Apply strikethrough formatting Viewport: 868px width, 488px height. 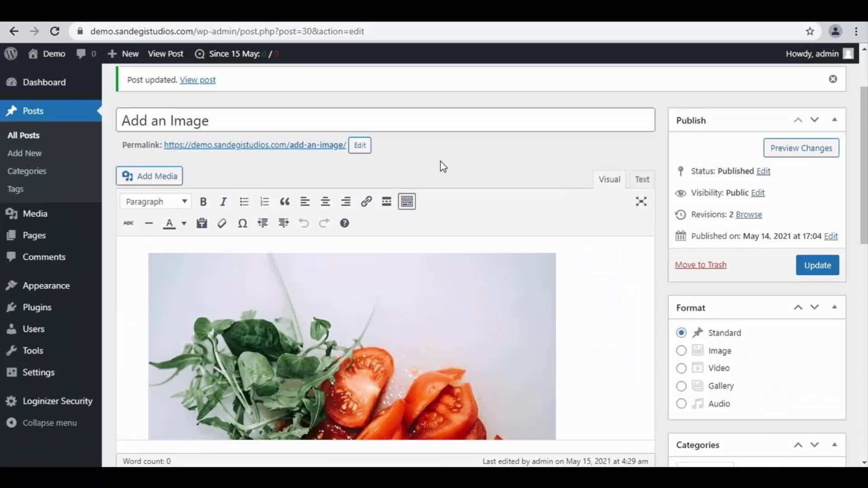(x=128, y=223)
